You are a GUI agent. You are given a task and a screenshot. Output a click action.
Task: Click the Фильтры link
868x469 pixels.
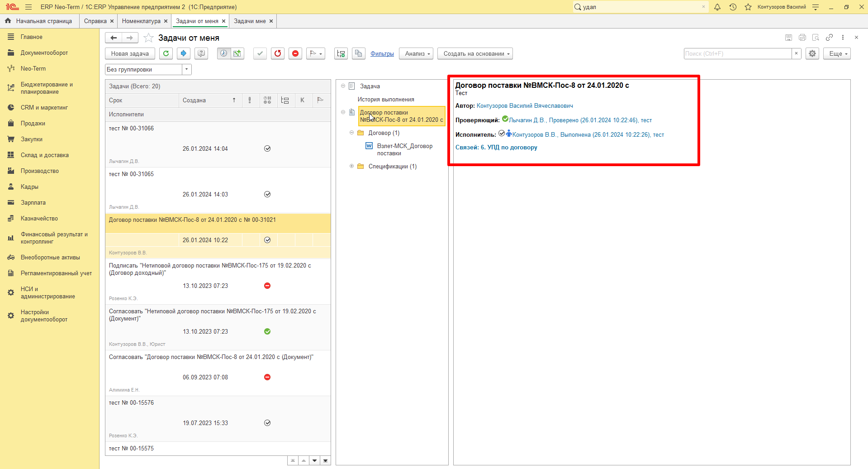point(382,53)
